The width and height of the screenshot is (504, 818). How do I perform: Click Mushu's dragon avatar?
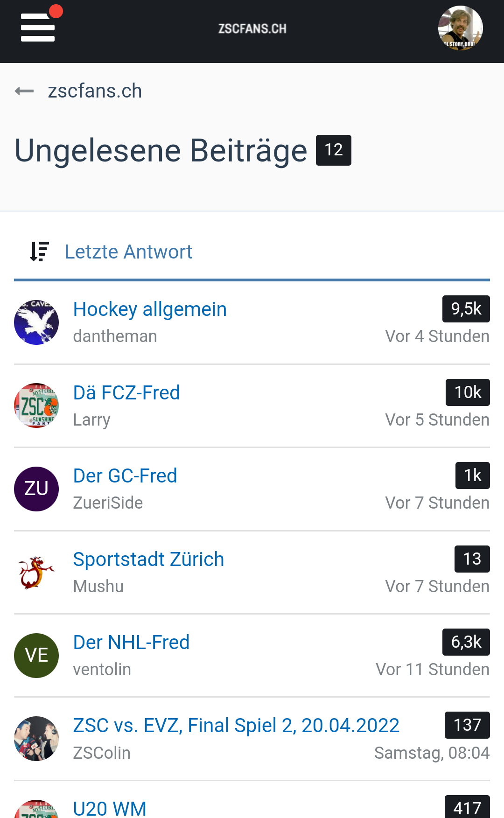(36, 572)
